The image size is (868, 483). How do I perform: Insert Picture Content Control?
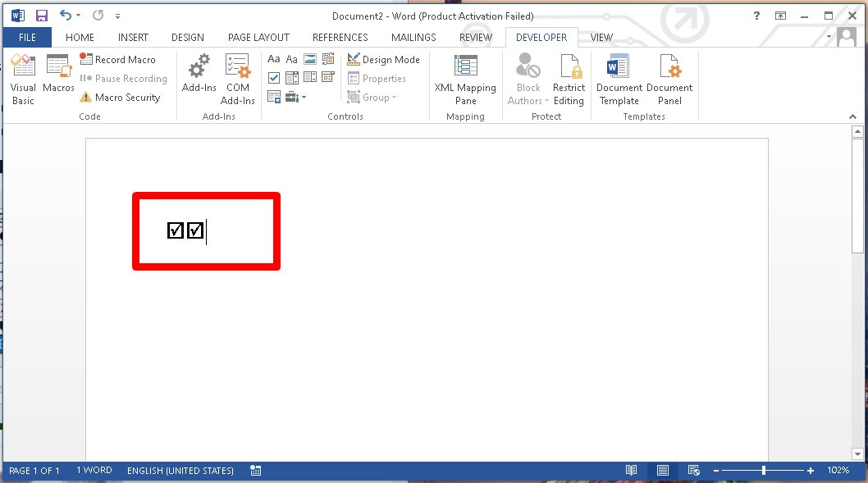point(310,59)
